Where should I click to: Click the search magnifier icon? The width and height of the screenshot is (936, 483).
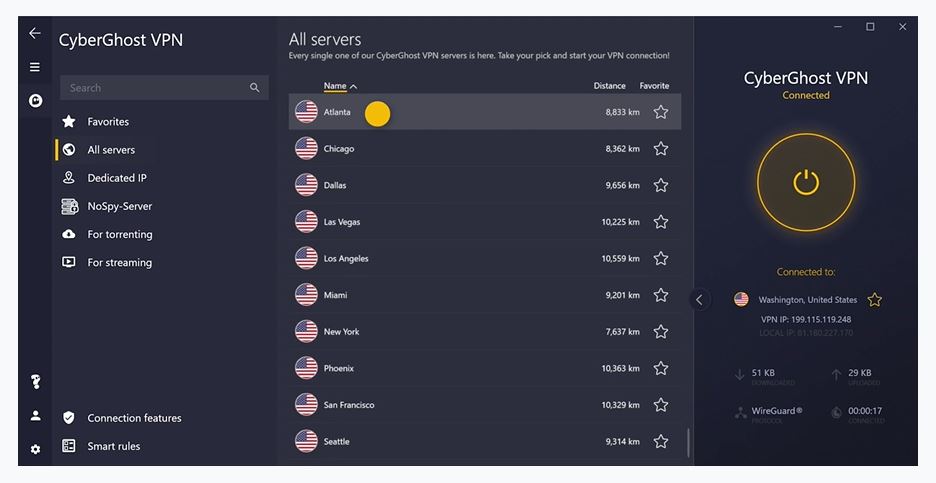pos(255,88)
